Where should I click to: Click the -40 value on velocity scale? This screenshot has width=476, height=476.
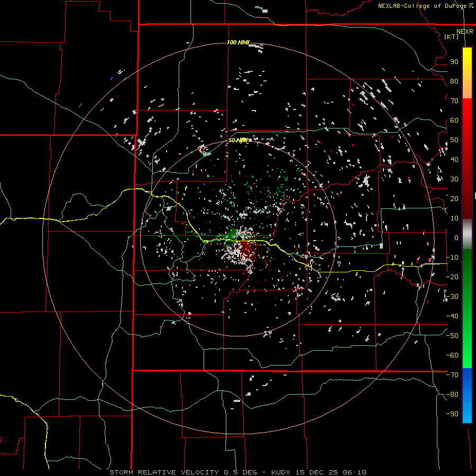coord(452,316)
